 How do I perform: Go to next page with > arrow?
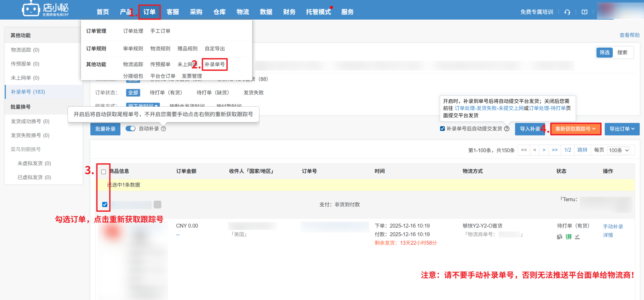[544, 150]
